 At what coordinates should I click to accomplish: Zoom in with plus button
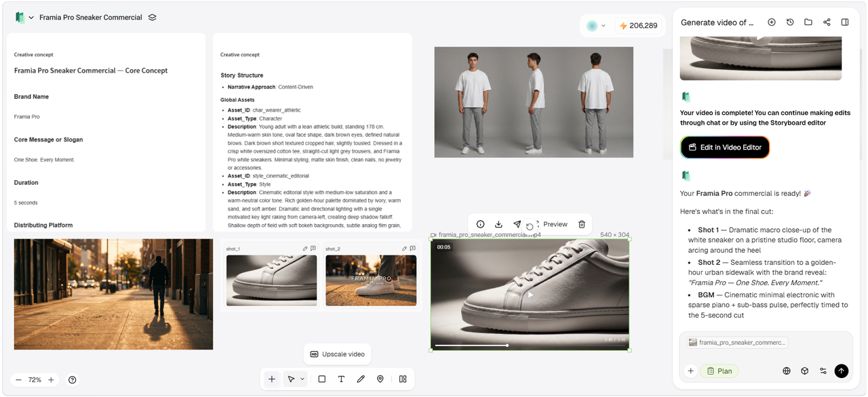coord(51,380)
